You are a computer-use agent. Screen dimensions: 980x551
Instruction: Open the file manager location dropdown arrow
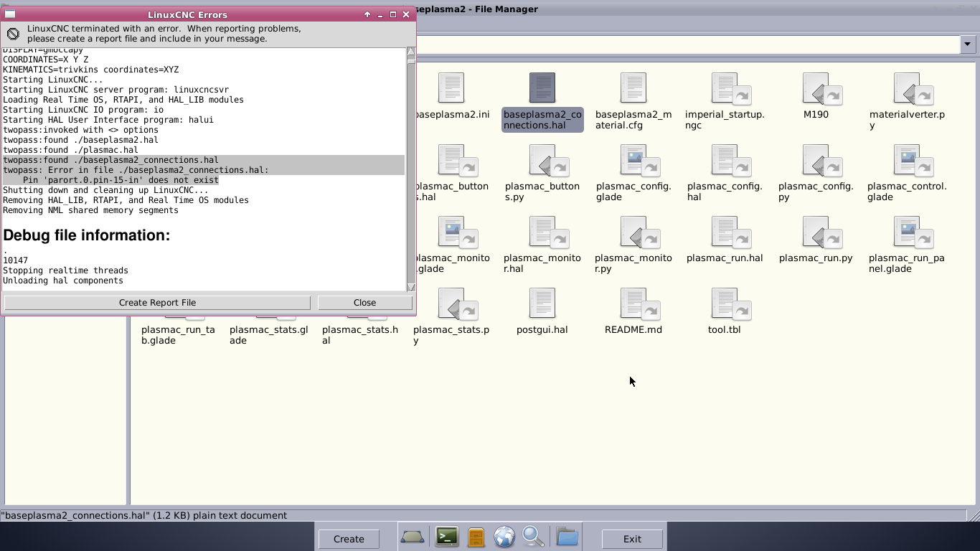click(x=968, y=44)
